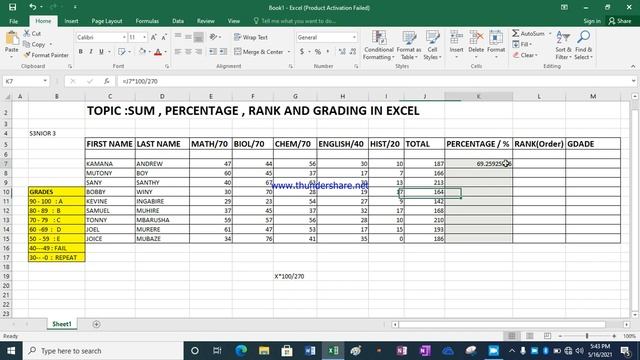Screen dimensions: 640x360
Task: Click the formula bar with =J7*100/270
Action: (x=376, y=81)
